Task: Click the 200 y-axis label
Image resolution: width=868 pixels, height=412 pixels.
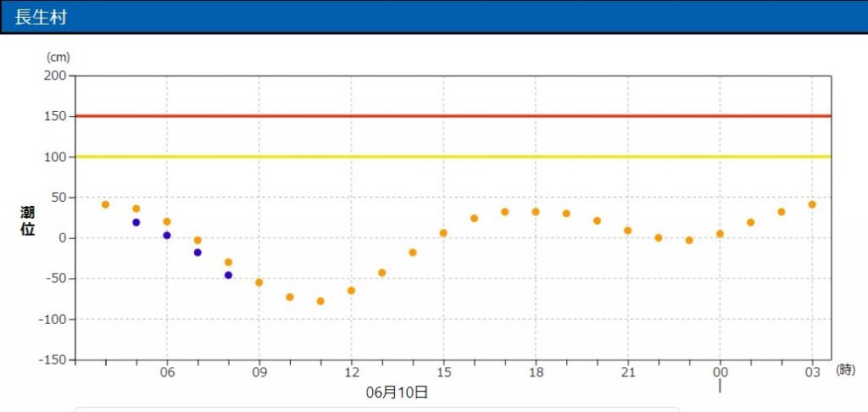Action: pyautogui.click(x=56, y=75)
